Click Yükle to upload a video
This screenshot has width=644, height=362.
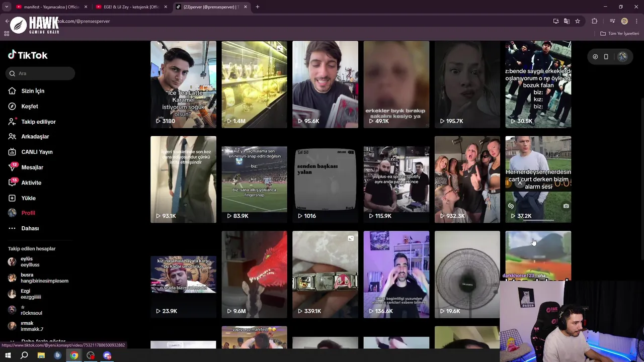point(22,198)
